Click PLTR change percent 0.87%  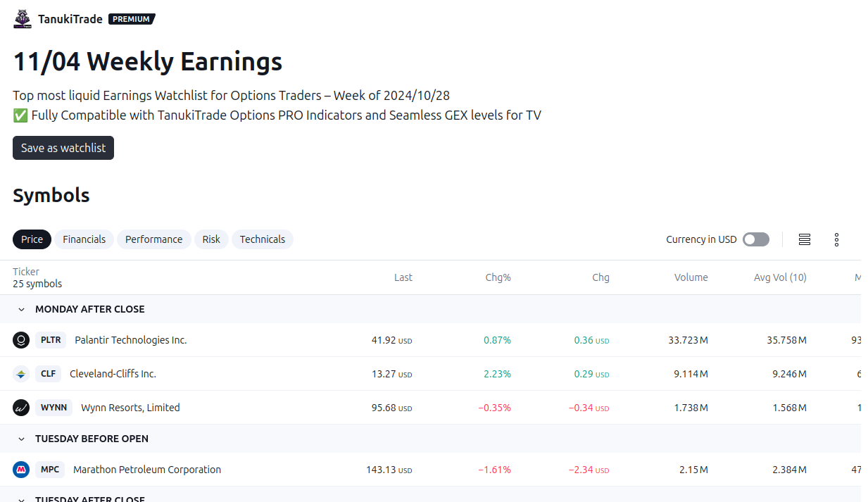[497, 340]
